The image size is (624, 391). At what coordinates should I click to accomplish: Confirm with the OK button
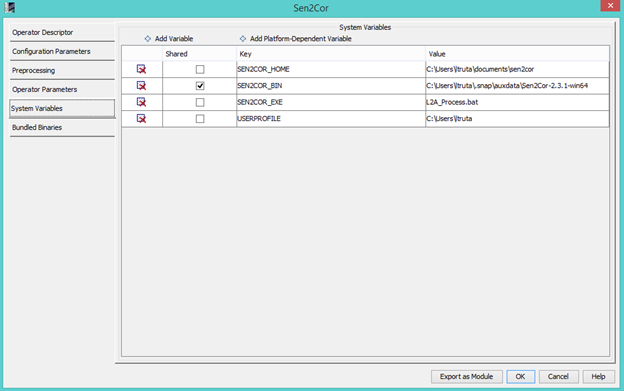point(520,376)
